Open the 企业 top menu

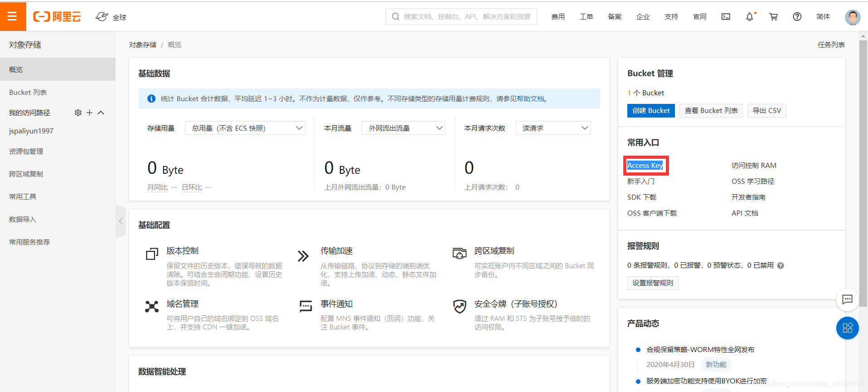(643, 17)
